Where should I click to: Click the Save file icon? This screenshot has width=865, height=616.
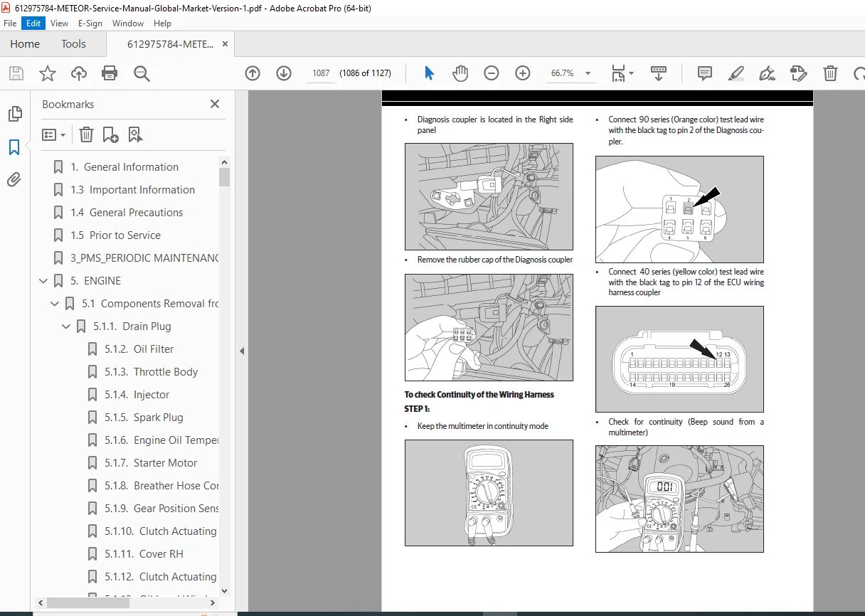pyautogui.click(x=16, y=73)
